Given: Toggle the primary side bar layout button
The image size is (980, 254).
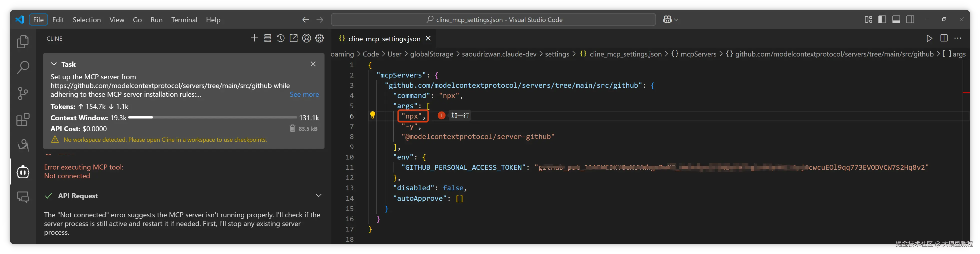Looking at the screenshot, I should pyautogui.click(x=882, y=19).
